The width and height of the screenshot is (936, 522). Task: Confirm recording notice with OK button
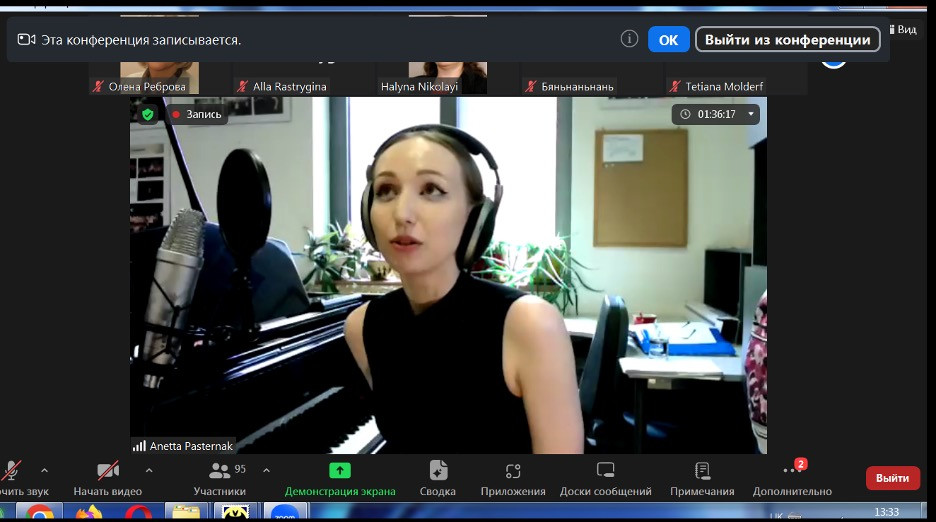pyautogui.click(x=668, y=40)
